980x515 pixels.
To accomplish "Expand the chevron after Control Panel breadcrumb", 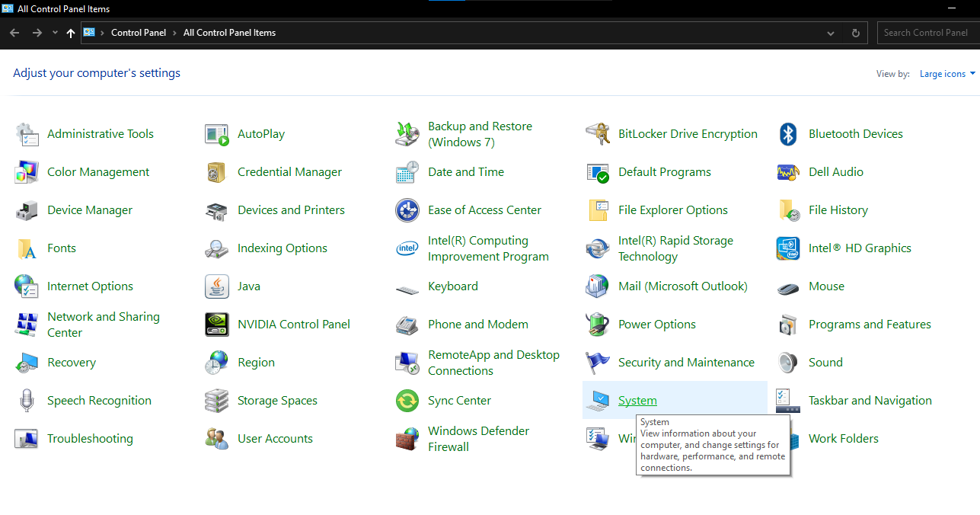I will click(x=174, y=33).
